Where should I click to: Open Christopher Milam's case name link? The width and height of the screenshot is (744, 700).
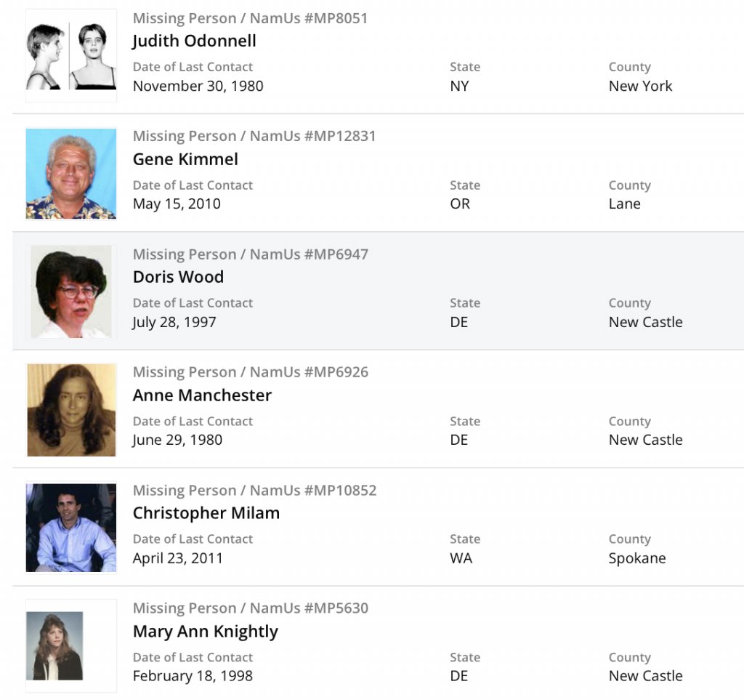pos(206,513)
